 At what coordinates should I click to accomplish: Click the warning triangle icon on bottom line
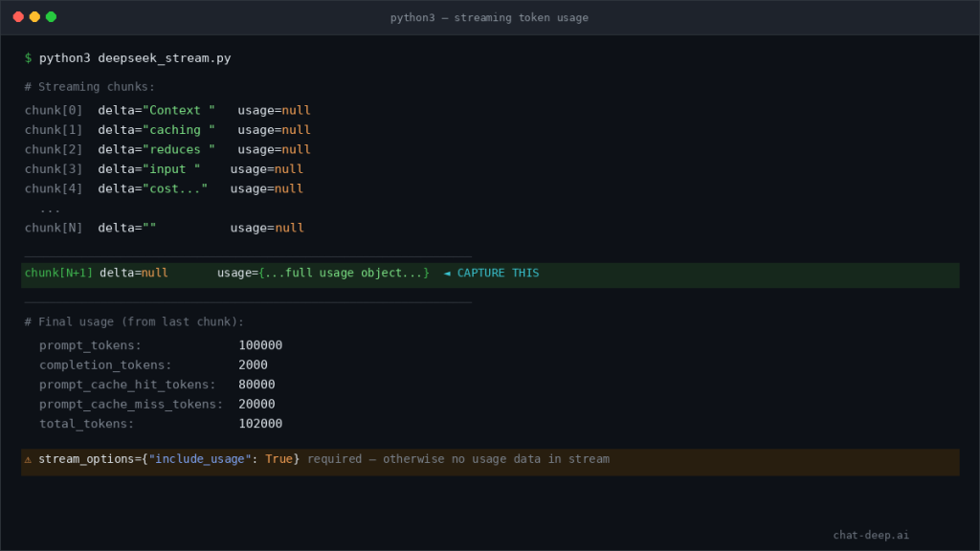point(27,459)
